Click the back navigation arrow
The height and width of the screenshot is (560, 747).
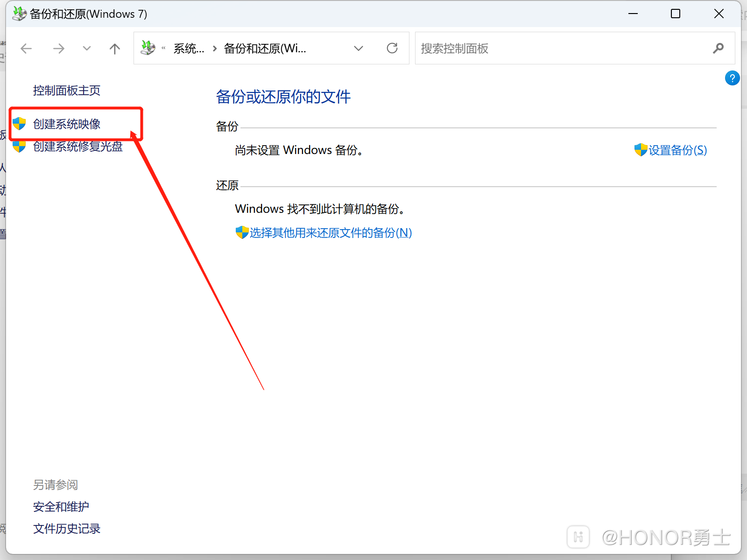(26, 48)
